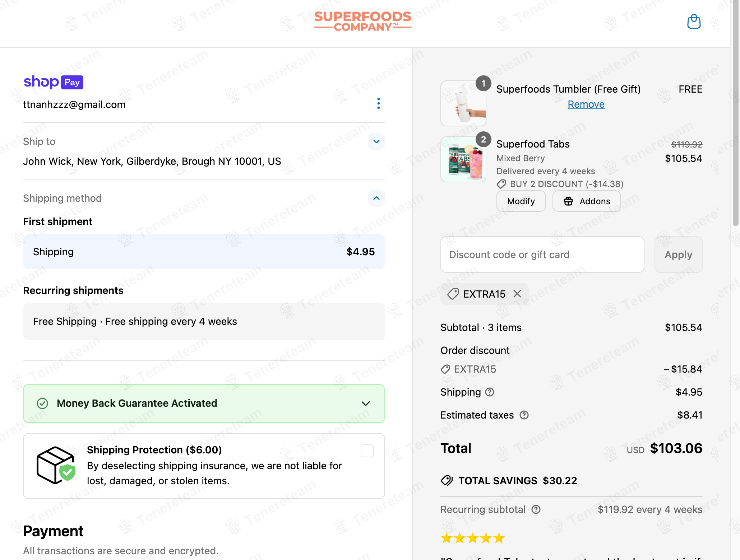Click the BUY 2 DISCOUNT tag icon

click(501, 184)
